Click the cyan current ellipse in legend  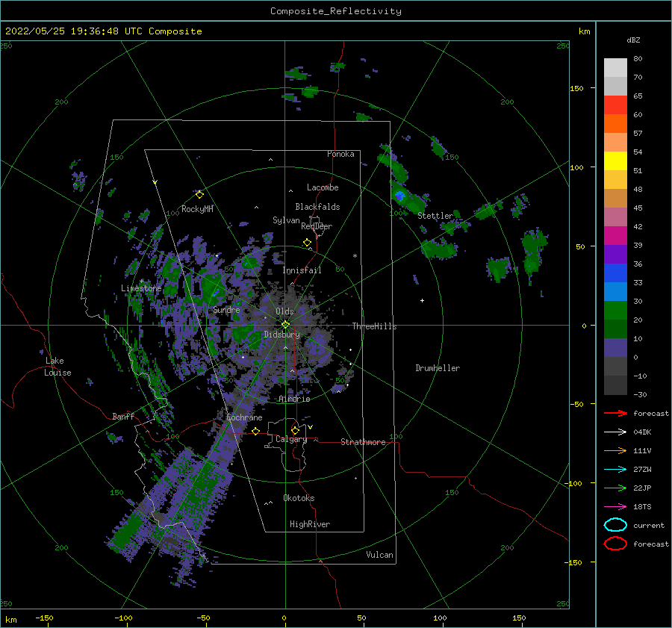(x=615, y=525)
